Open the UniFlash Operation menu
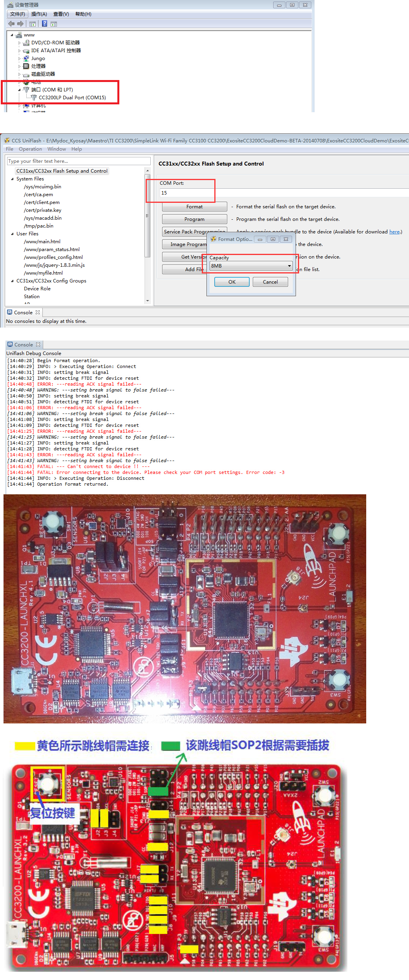Screen dimensions: 409x980 coord(30,149)
